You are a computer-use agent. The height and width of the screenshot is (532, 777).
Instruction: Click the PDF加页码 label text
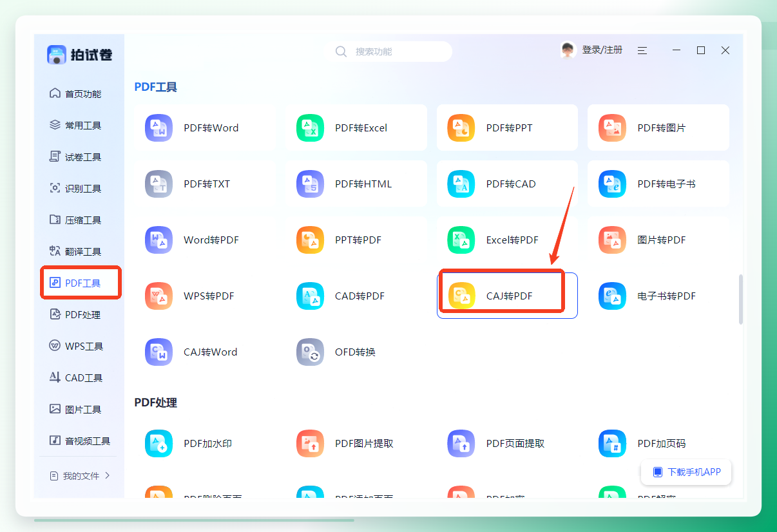pyautogui.click(x=662, y=444)
